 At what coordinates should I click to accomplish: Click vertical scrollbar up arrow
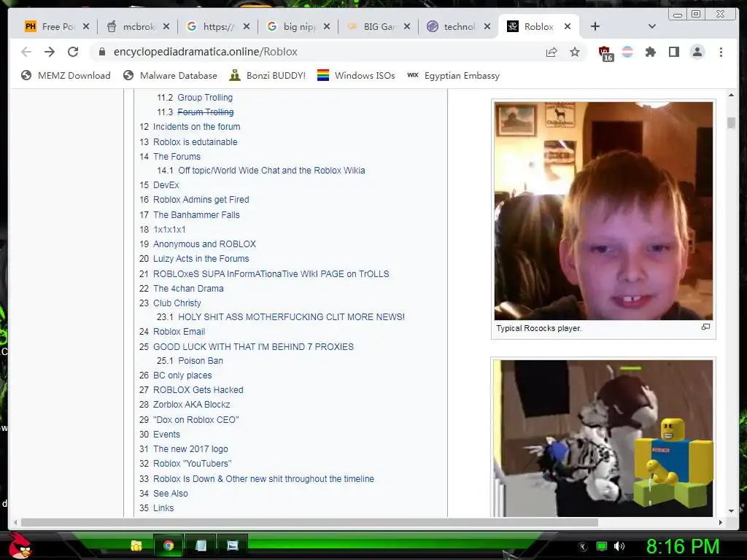tap(731, 96)
